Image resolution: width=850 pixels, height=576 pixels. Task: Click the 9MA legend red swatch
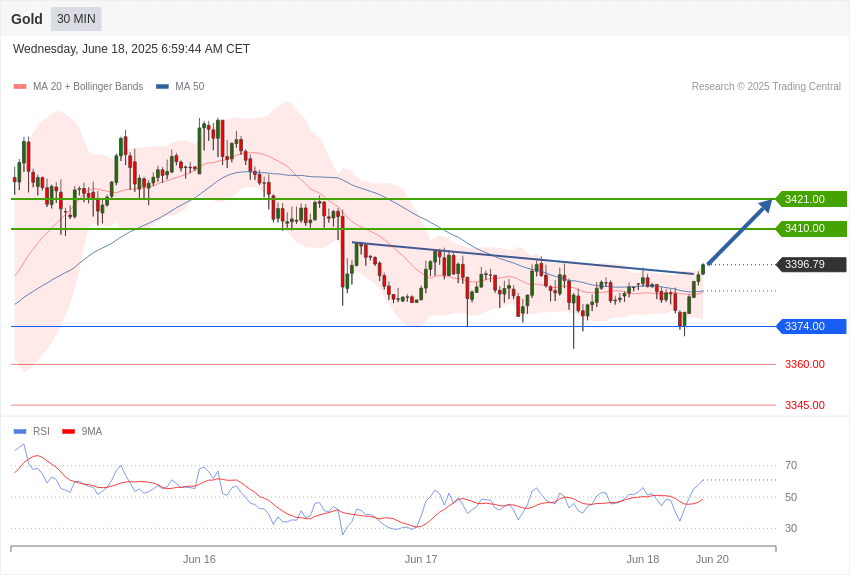pos(68,431)
